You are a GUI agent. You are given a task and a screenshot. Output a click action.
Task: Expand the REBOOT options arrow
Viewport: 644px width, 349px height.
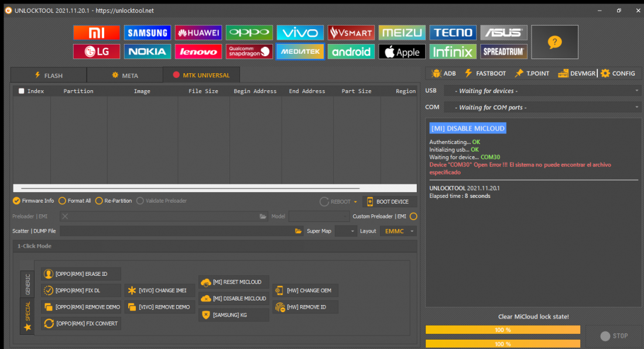point(355,202)
